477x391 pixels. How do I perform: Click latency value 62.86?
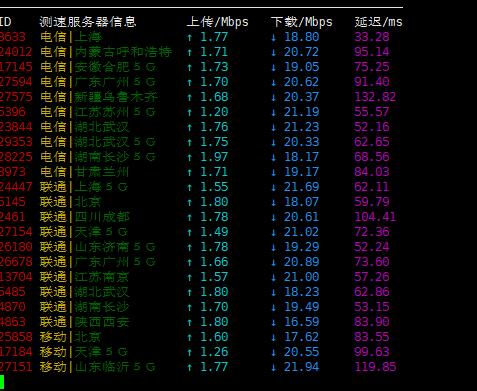372,292
